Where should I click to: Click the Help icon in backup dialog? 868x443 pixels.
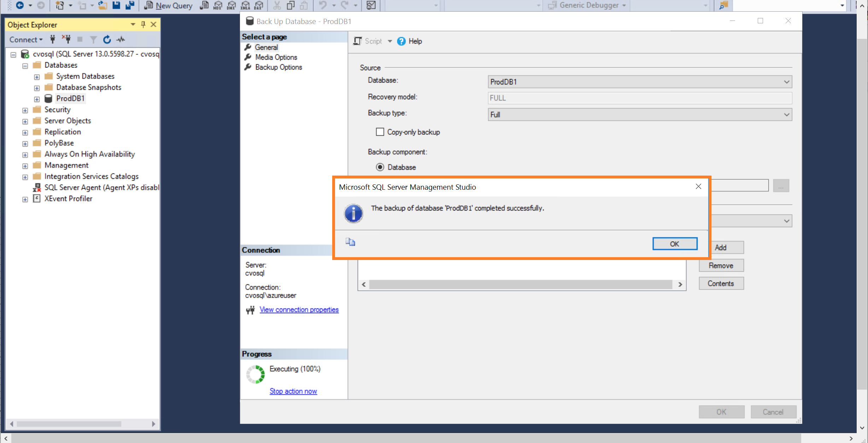(401, 41)
